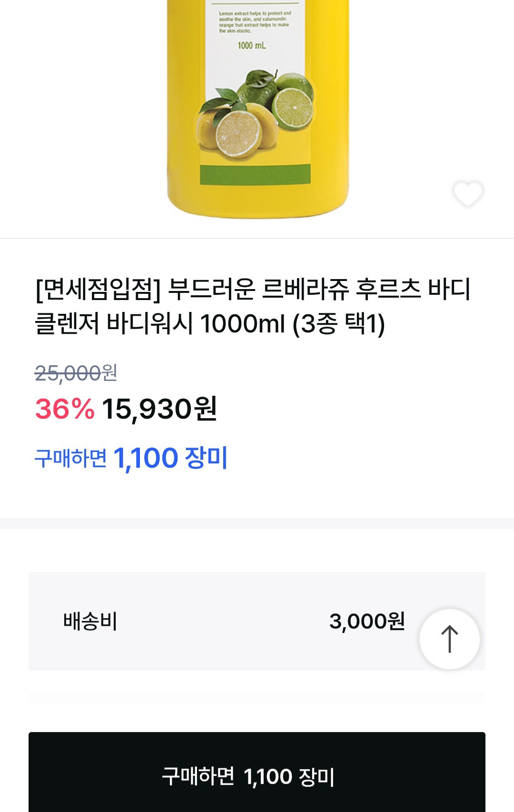Open the yellow body wash product image

coord(257,109)
